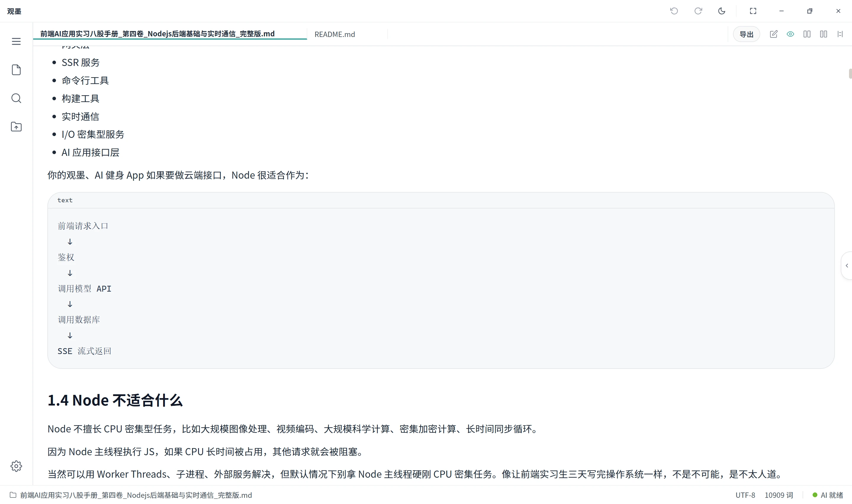852x504 pixels.
Task: Click the bullet item SSR 服务
Action: pyautogui.click(x=81, y=62)
